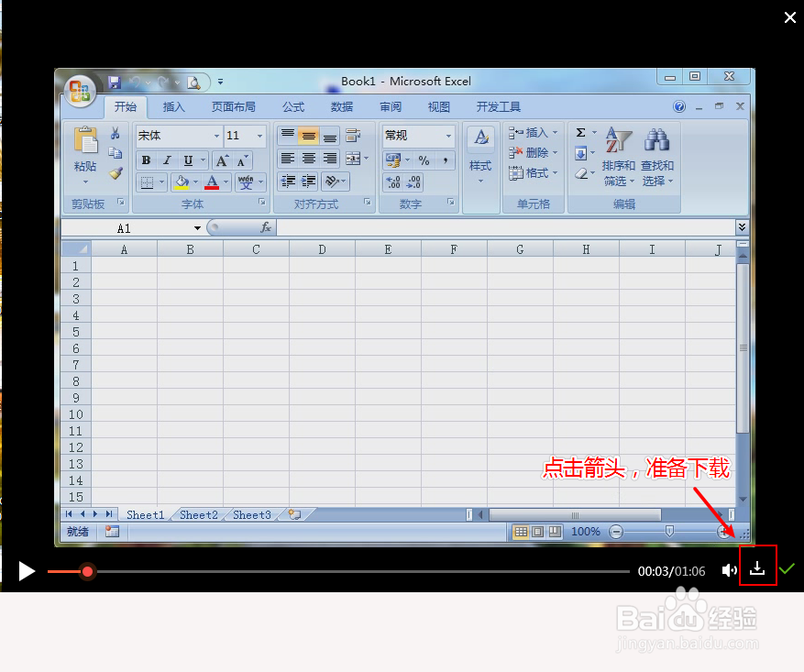The image size is (804, 672).
Task: Select the 开发工具 tab
Action: [499, 106]
